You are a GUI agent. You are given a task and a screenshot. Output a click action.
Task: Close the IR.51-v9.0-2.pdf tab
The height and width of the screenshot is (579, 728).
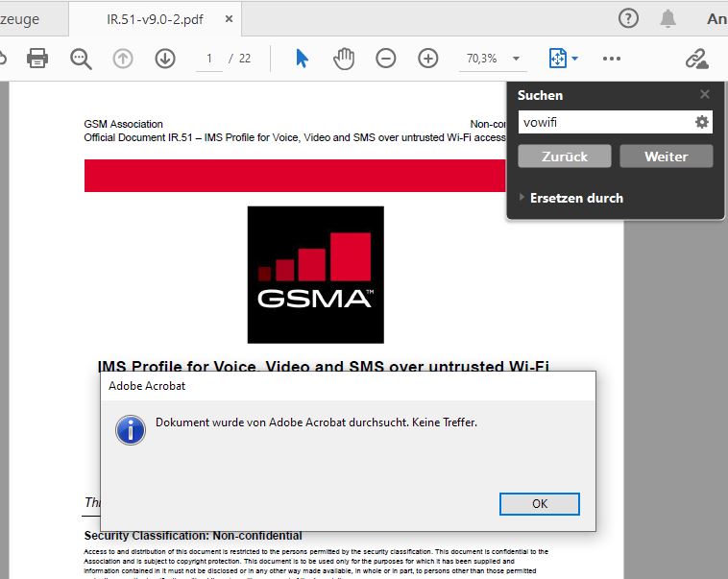point(229,19)
